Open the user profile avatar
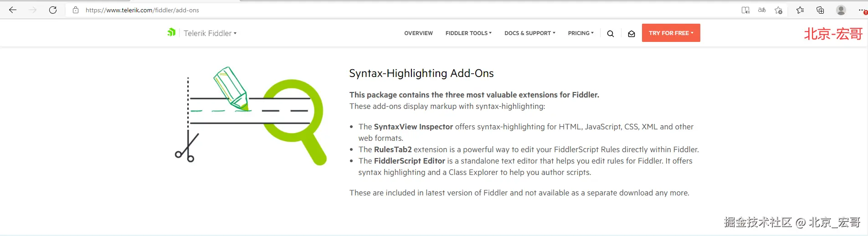 coord(841,10)
